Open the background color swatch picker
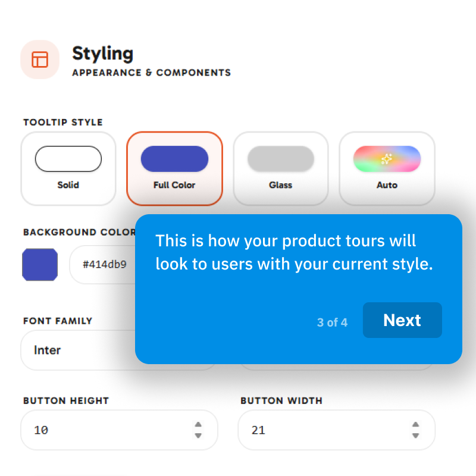Image resolution: width=476 pixels, height=476 pixels. click(40, 265)
